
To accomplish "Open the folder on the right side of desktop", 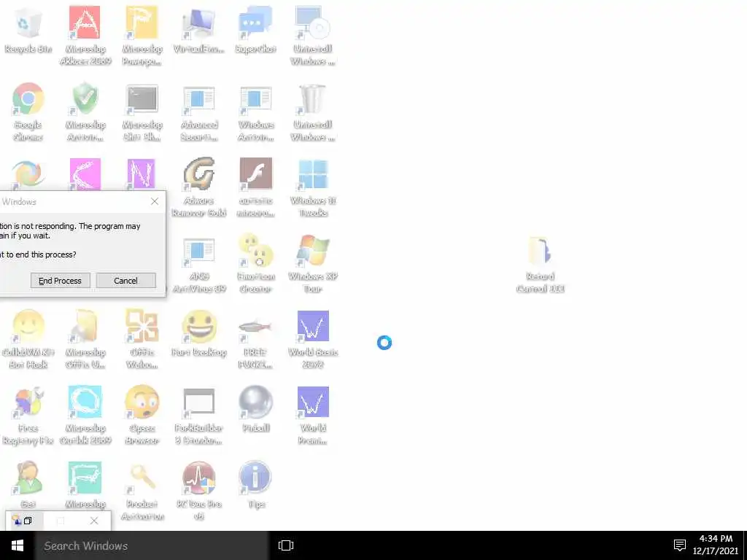I will [x=540, y=262].
